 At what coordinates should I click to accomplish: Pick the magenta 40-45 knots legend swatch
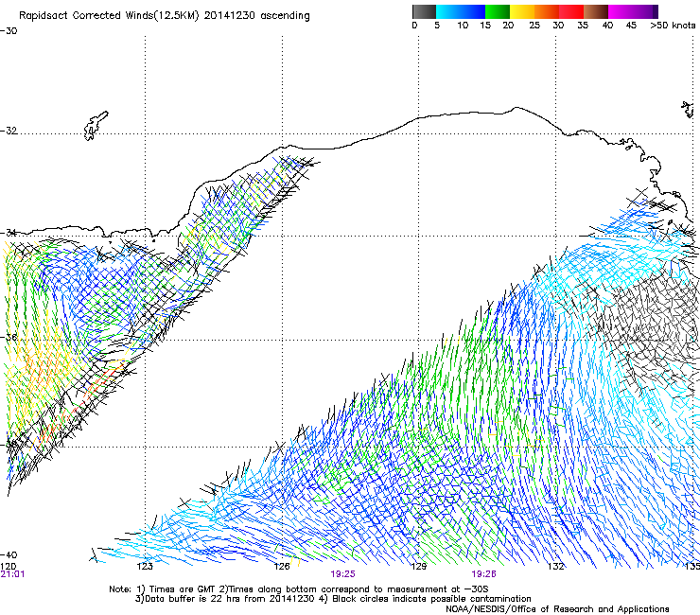tap(621, 11)
